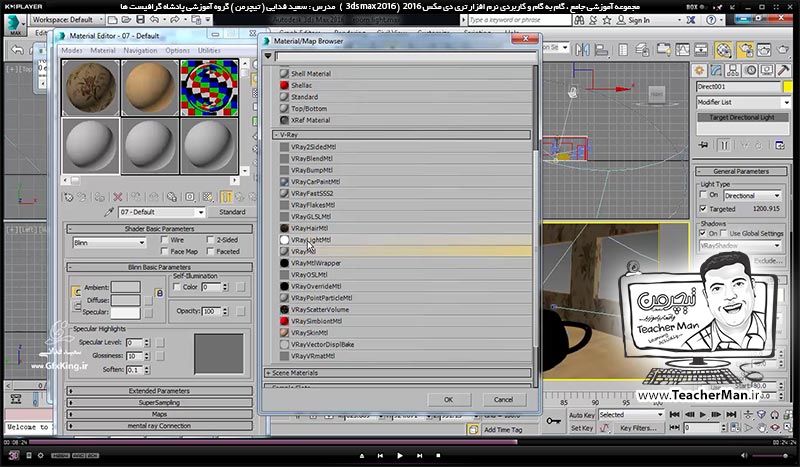Click the Mirror tool in main toolbar
This screenshot has width=800, height=467.
[x=582, y=50]
